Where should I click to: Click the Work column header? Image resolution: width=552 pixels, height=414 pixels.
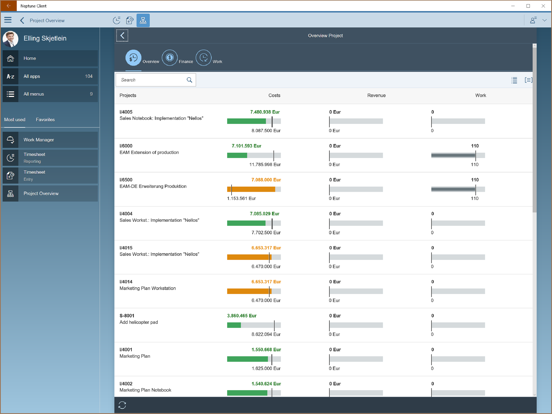pyautogui.click(x=480, y=95)
